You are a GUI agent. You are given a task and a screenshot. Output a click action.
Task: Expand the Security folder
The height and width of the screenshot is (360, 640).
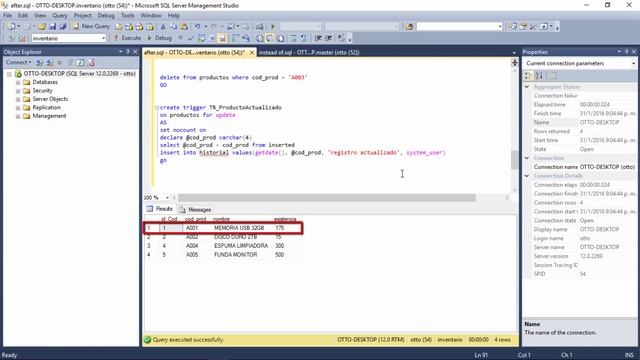pos(18,91)
